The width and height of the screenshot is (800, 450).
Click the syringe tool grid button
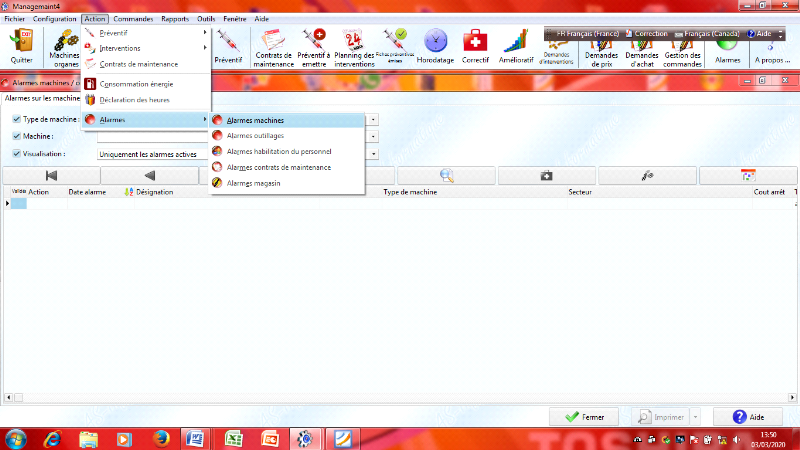click(647, 176)
